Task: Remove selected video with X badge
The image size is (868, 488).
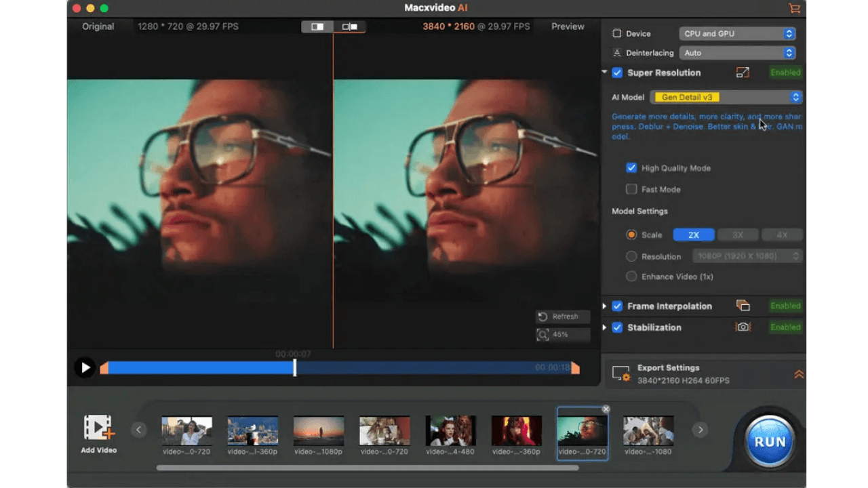Action: pyautogui.click(x=606, y=409)
